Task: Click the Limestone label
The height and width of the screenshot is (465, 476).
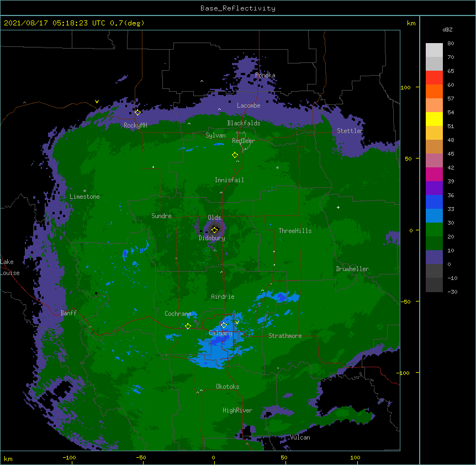Action: coord(84,197)
